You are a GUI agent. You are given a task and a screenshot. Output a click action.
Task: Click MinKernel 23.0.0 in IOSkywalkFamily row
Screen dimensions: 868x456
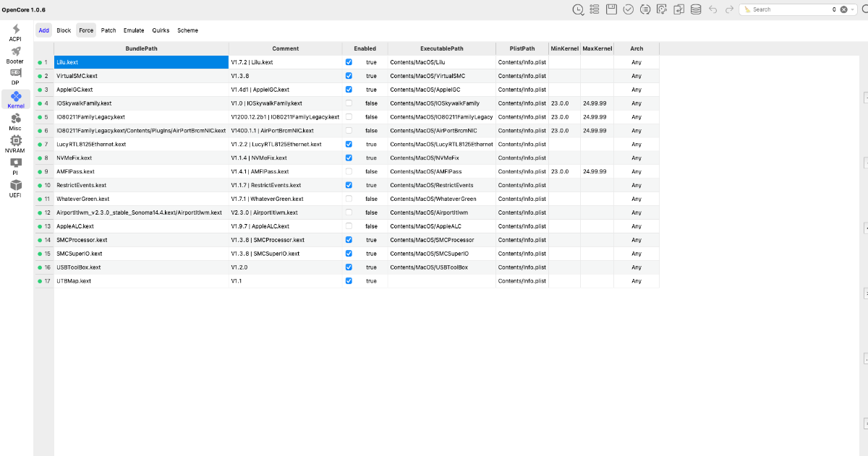tap(564, 103)
